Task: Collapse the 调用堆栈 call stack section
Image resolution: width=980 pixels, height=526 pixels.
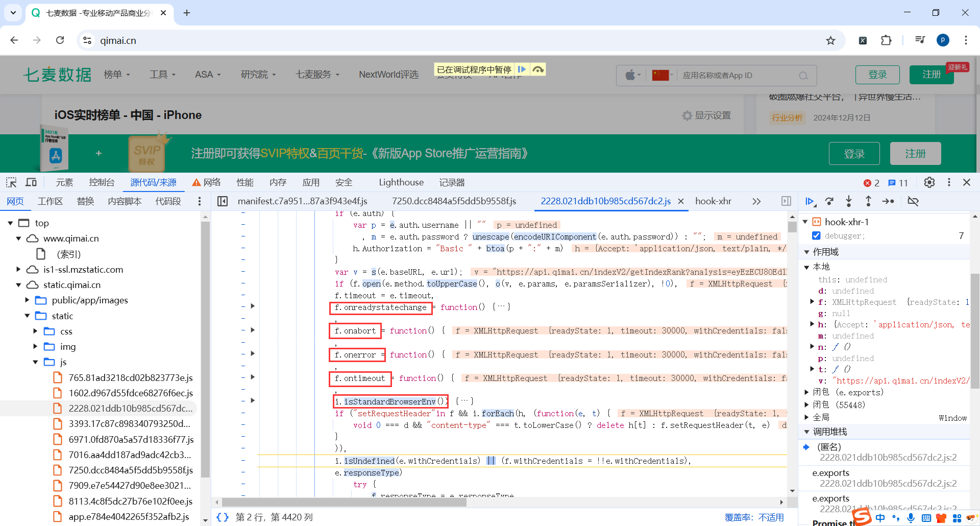Action: point(806,432)
